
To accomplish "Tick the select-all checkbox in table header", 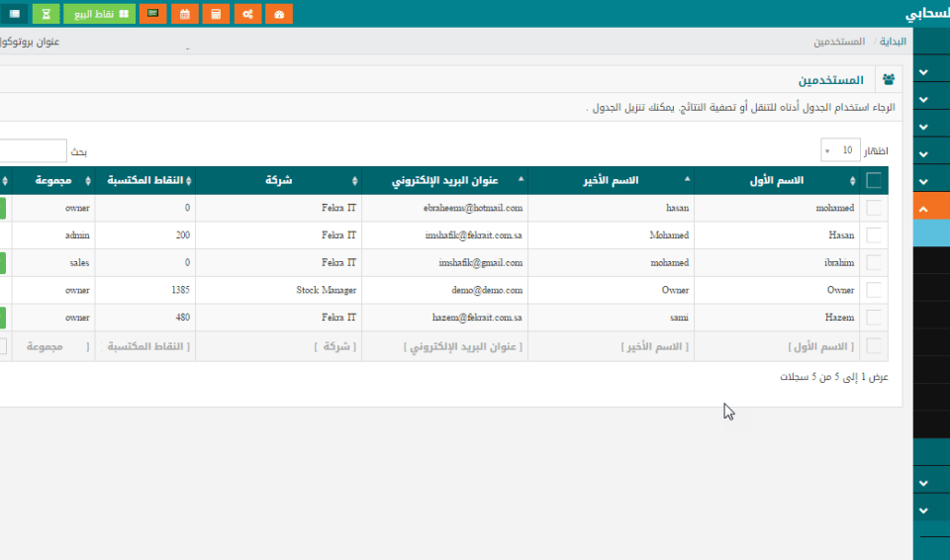I will 874,180.
